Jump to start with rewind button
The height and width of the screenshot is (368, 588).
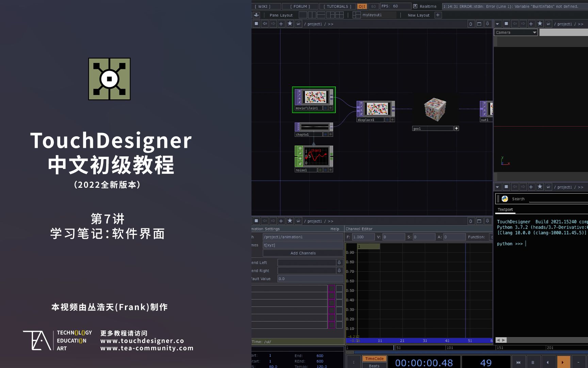518,362
